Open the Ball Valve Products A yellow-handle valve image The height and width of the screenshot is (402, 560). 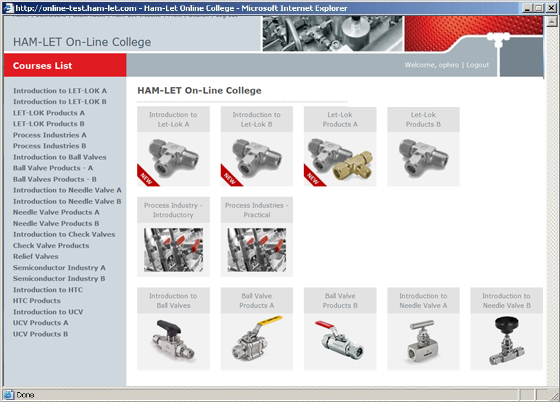pos(257,341)
